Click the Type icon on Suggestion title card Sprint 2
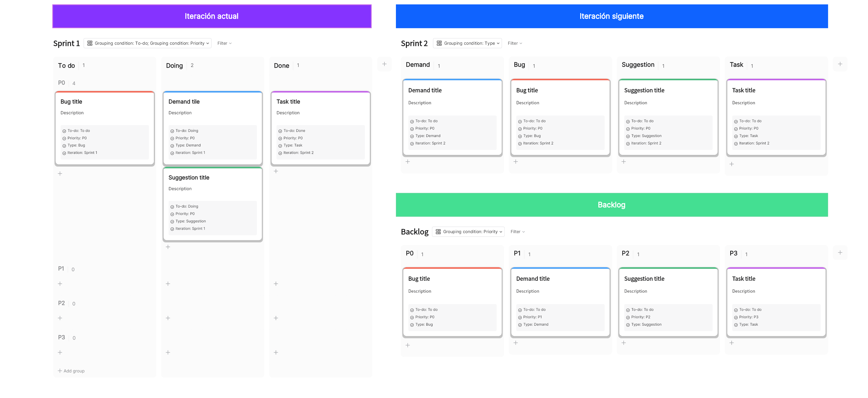 (x=628, y=136)
